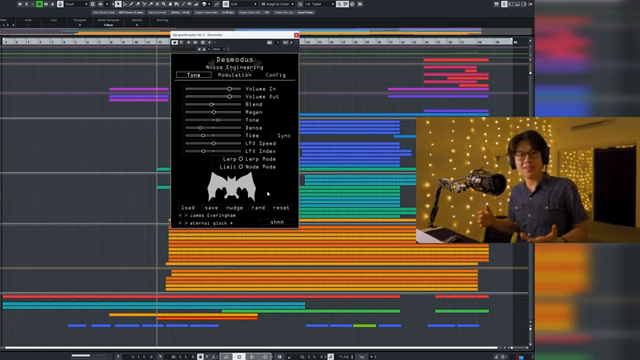The width and height of the screenshot is (640, 360).
Task: Toggle the Mode Mode Limit radio switch
Action: click(241, 167)
